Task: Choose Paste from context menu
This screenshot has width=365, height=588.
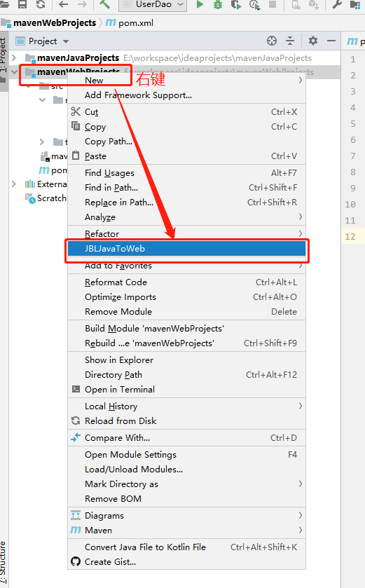Action: (x=186, y=156)
